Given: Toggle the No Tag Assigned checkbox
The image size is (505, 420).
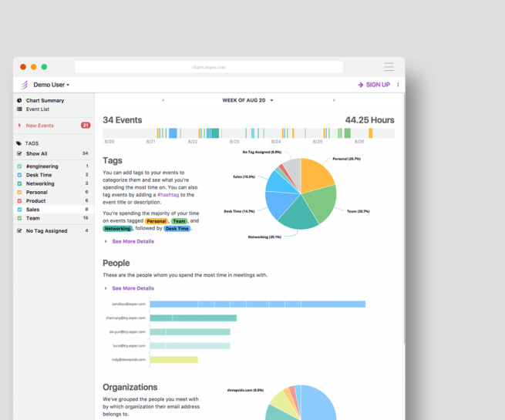Looking at the screenshot, I should tap(19, 230).
